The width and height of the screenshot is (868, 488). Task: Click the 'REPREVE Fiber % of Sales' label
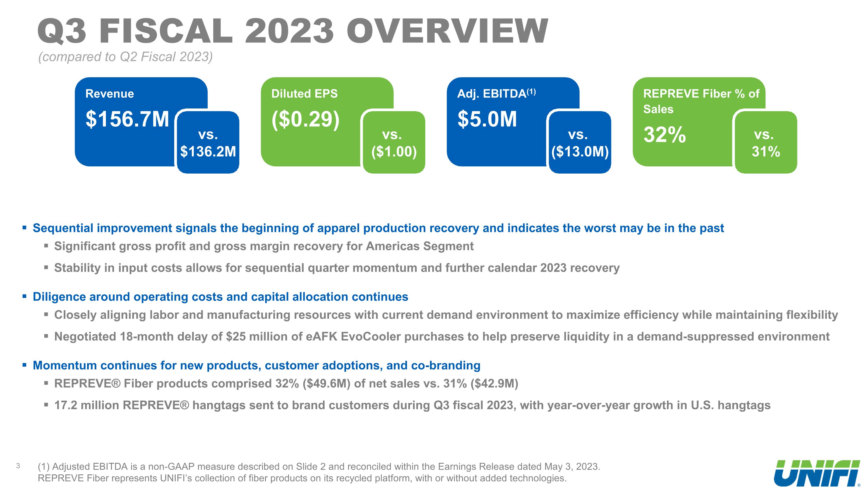pos(701,101)
